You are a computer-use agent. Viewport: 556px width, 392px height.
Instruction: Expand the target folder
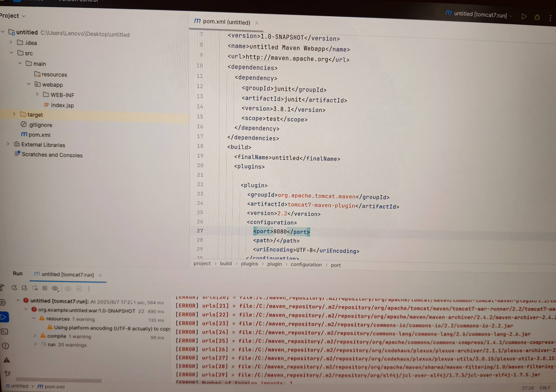(14, 114)
